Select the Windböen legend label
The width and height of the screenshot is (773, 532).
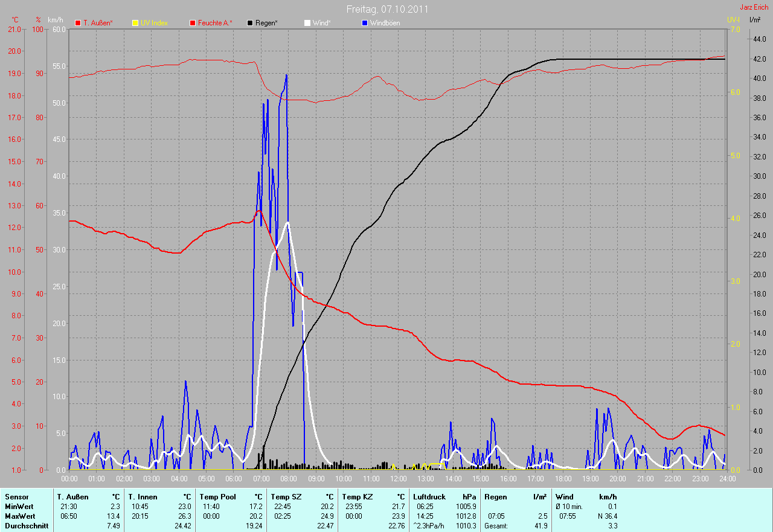point(385,23)
